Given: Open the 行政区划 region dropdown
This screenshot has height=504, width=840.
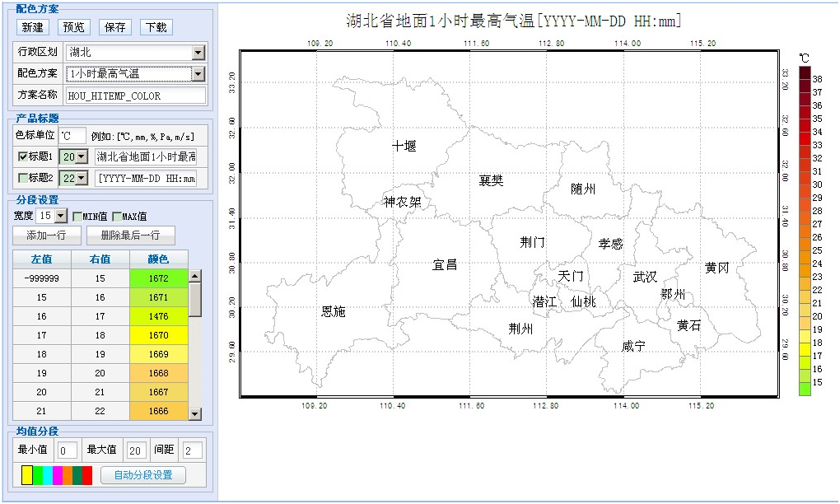Looking at the screenshot, I should click(x=198, y=53).
